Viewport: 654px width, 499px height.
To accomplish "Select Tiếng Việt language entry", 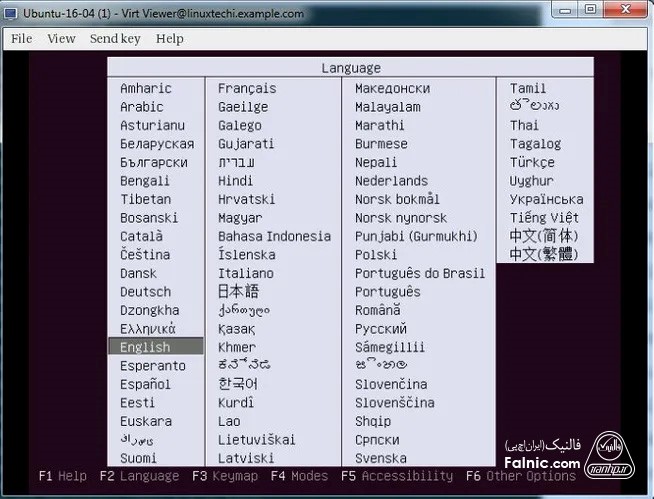I will 544,218.
